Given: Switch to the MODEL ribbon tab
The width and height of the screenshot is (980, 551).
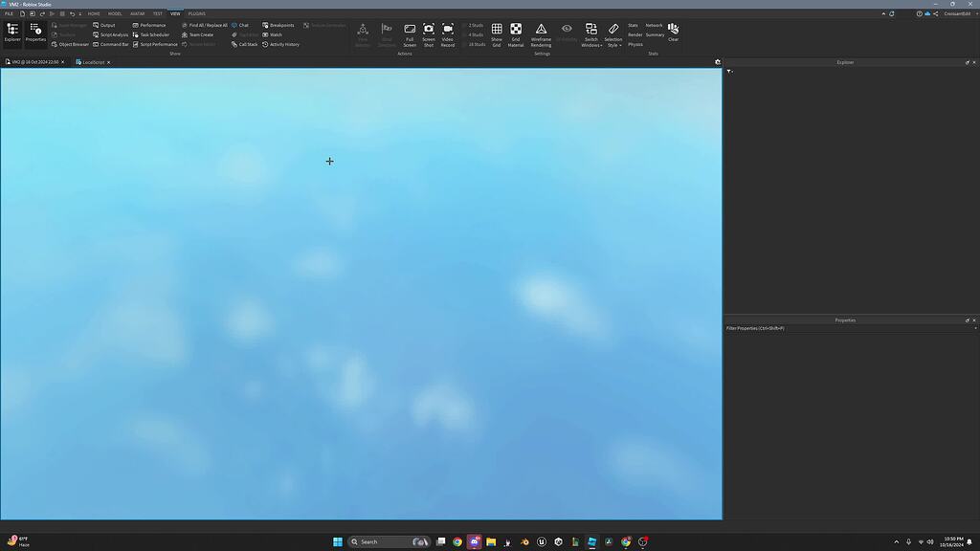Looking at the screenshot, I should tap(114, 13).
